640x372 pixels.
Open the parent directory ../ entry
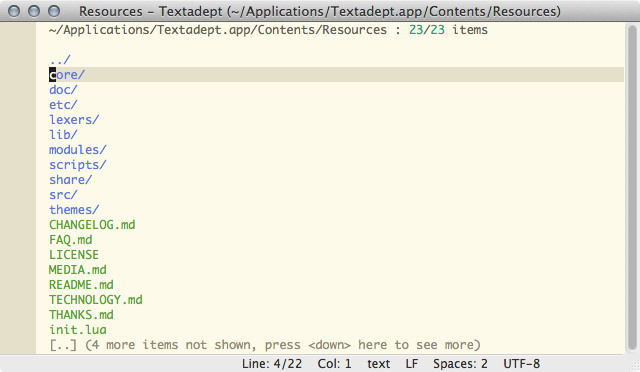60,60
